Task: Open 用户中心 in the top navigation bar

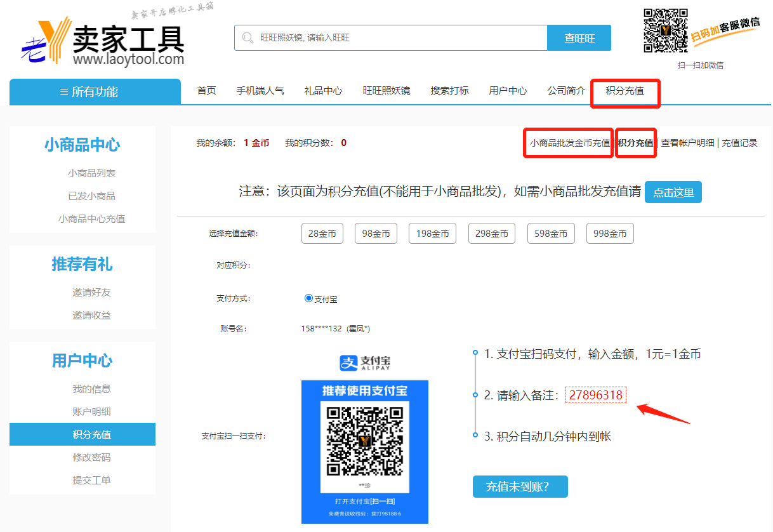Action: [508, 91]
